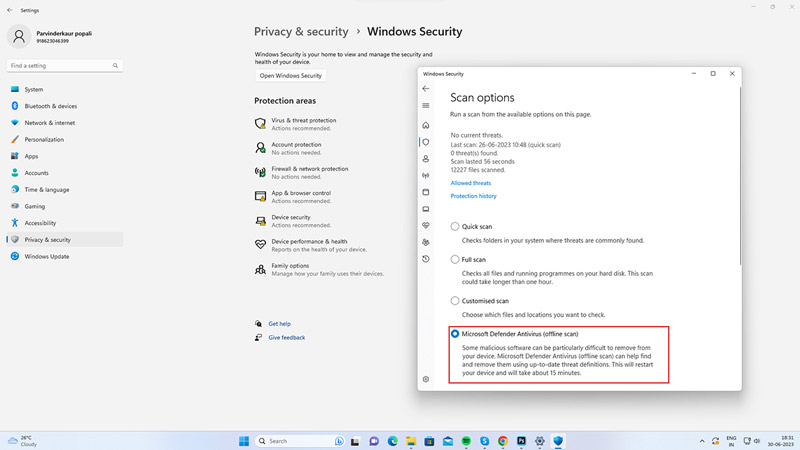The height and width of the screenshot is (450, 800).
Task: Select Full scan radio button
Action: pyautogui.click(x=455, y=259)
